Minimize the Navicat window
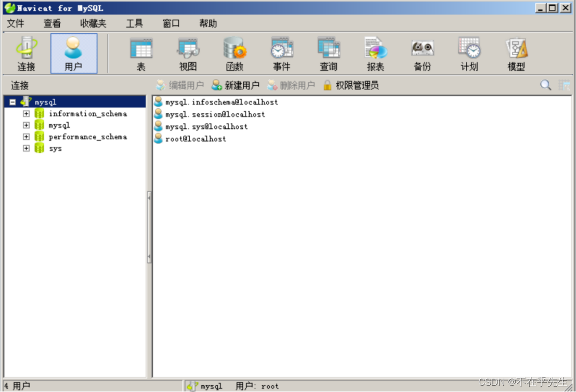Screen dimensions: 576x392 tap(540, 8)
